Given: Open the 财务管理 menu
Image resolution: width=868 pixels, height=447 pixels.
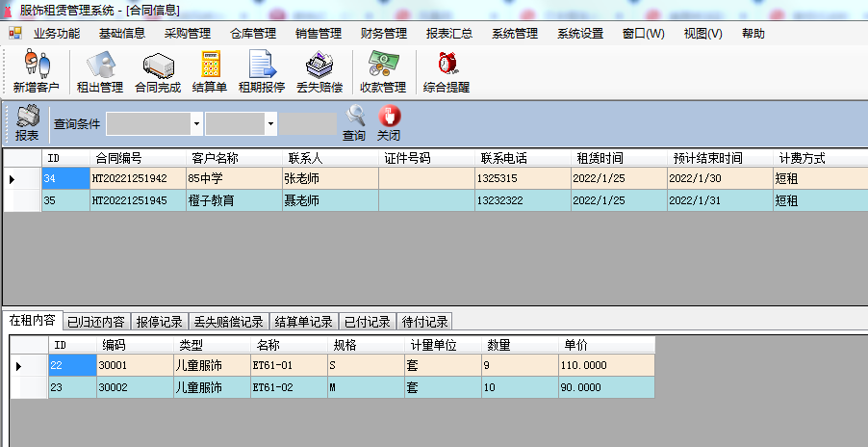Looking at the screenshot, I should pyautogui.click(x=383, y=33).
